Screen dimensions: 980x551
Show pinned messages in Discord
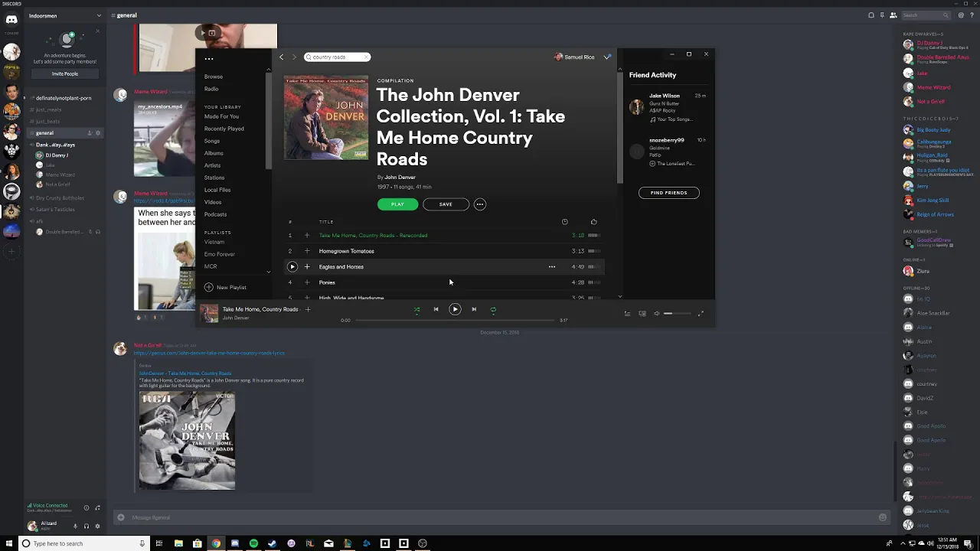pos(882,15)
